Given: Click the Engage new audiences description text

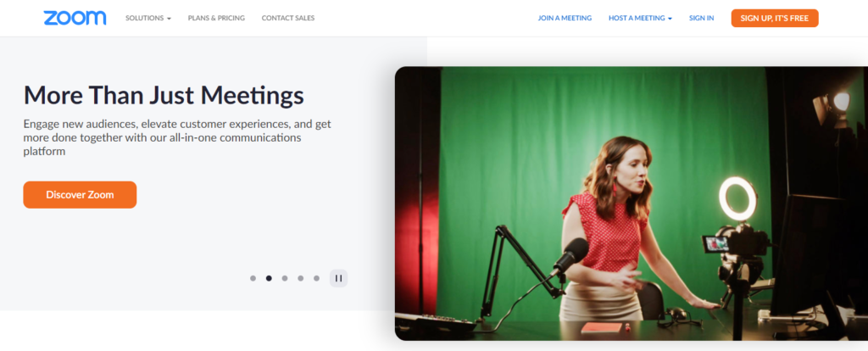Looking at the screenshot, I should [177, 137].
